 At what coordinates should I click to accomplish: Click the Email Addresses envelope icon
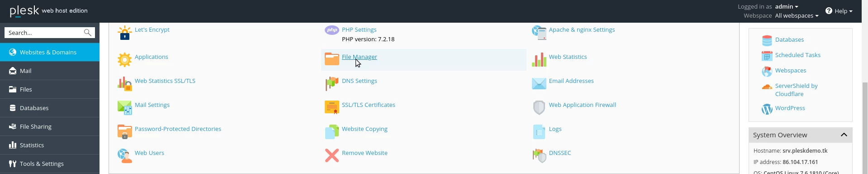[x=539, y=84]
